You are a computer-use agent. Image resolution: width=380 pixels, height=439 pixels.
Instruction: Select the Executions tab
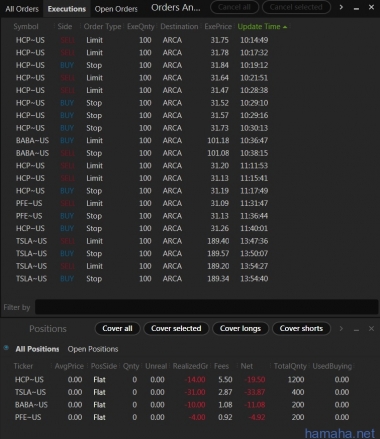[67, 9]
